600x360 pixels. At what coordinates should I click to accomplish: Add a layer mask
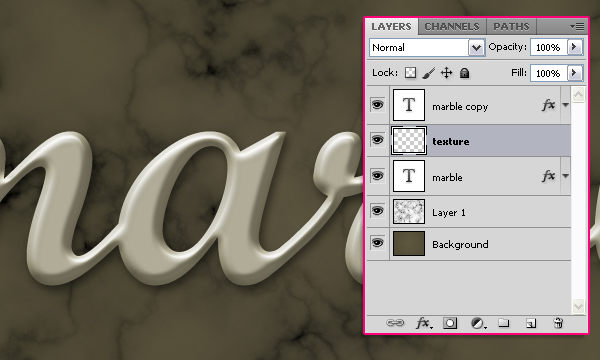click(450, 323)
